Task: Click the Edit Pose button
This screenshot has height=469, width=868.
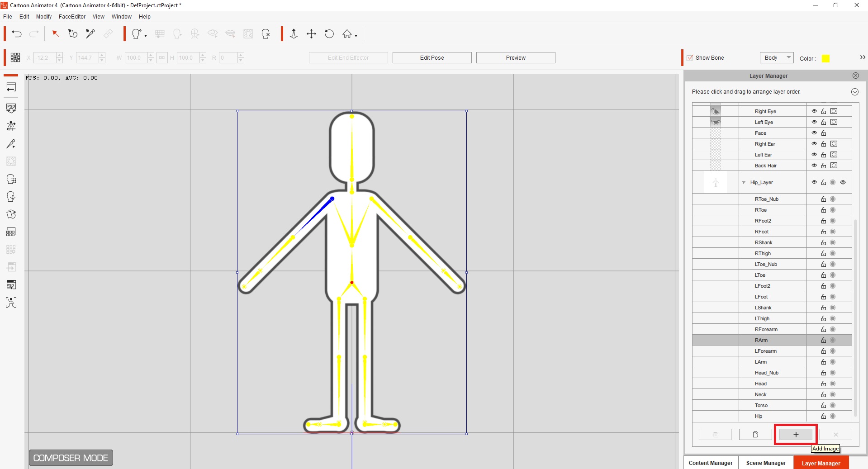Action: [x=432, y=57]
